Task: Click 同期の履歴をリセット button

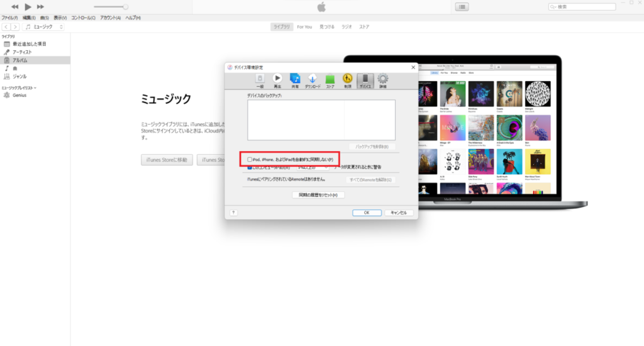Action: tap(318, 195)
